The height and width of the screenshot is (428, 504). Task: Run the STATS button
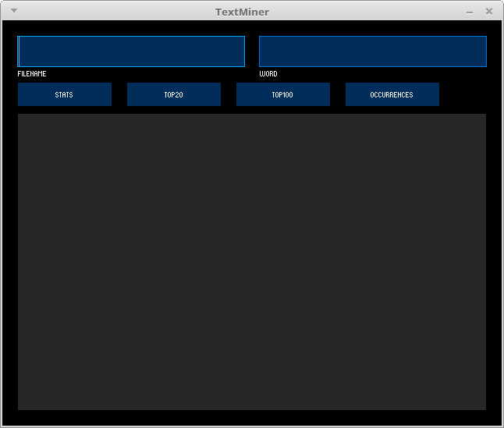(65, 94)
